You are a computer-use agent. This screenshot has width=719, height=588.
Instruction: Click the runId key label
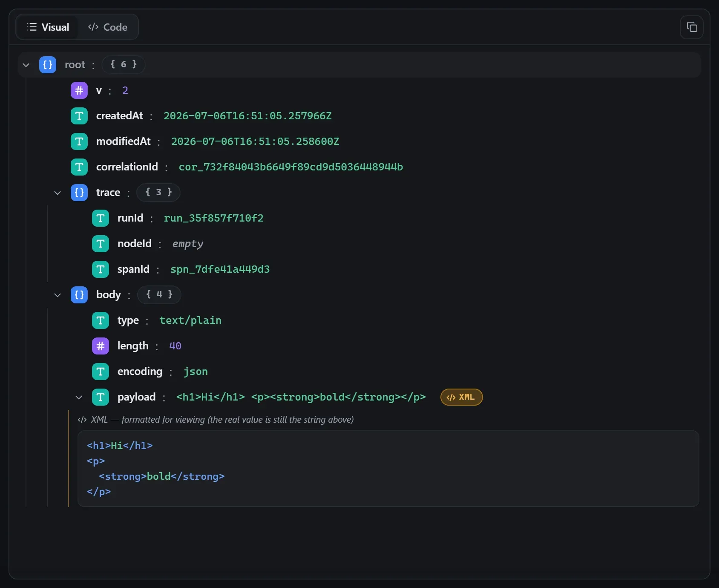point(130,218)
